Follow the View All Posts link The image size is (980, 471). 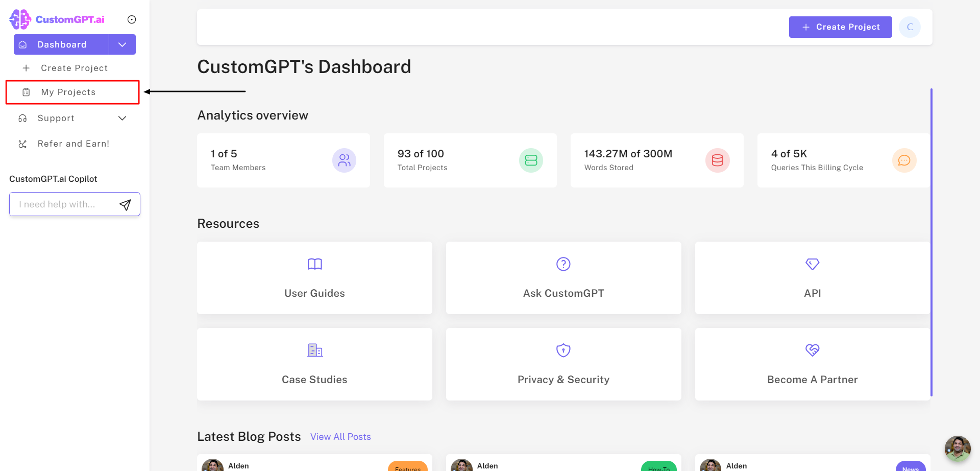[x=340, y=437]
